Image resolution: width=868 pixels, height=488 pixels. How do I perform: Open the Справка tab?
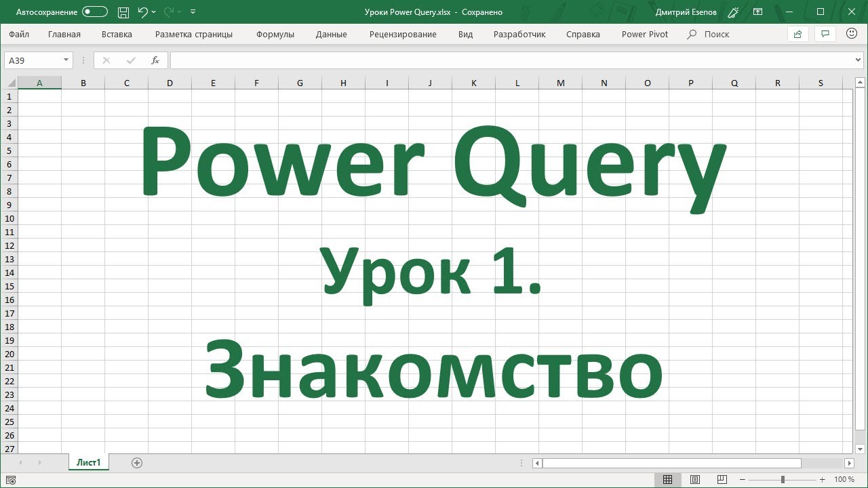coord(583,34)
